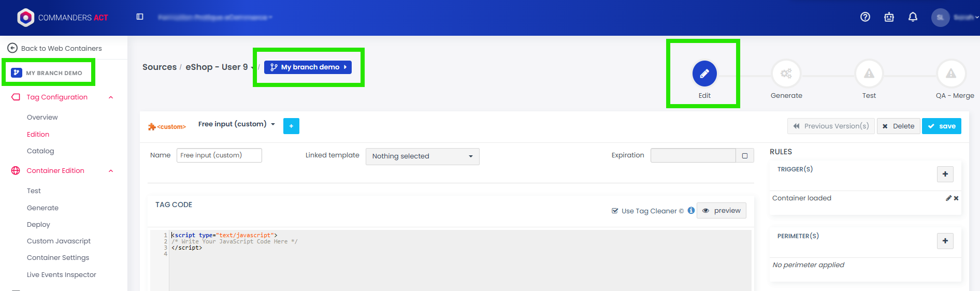Viewport: 980px width, 291px height.
Task: Collapse the Tag Configuration section
Action: pyautogui.click(x=111, y=97)
